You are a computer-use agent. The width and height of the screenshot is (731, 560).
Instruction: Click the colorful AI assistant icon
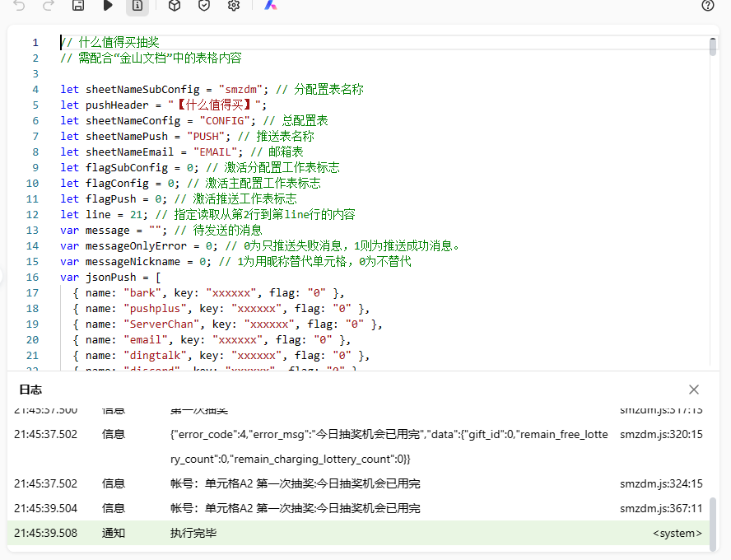pos(270,6)
